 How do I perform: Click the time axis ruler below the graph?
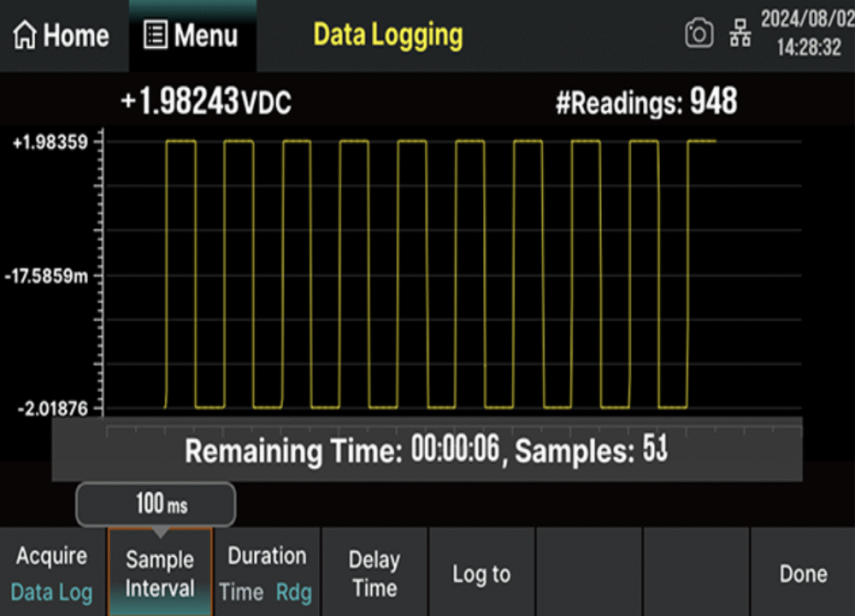point(454,432)
